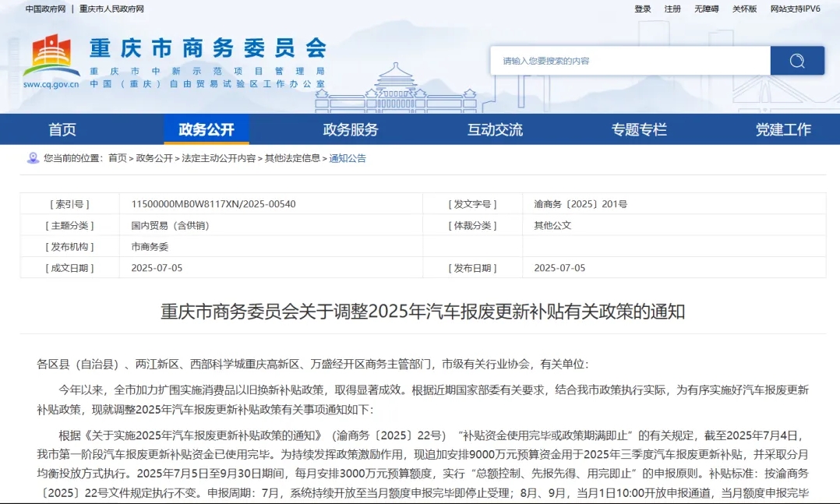
Task: Click the document number 渝商务〔2025〕201号
Action: click(x=581, y=204)
